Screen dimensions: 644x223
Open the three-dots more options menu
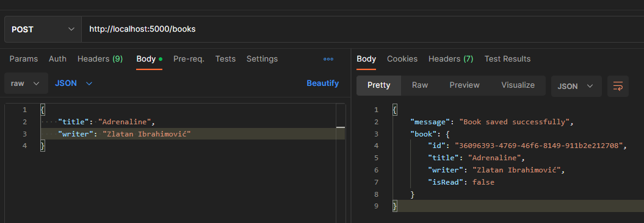[x=328, y=59]
